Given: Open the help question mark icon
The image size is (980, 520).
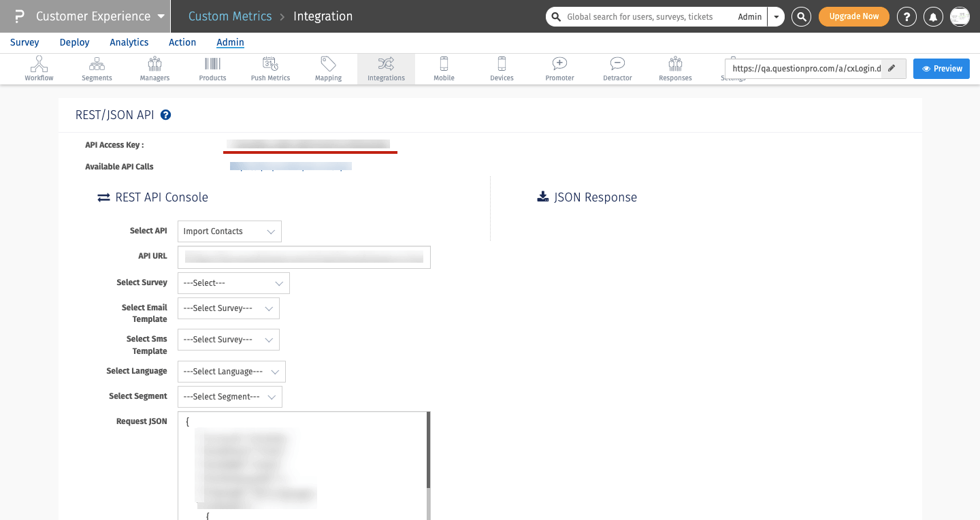Looking at the screenshot, I should pos(906,16).
